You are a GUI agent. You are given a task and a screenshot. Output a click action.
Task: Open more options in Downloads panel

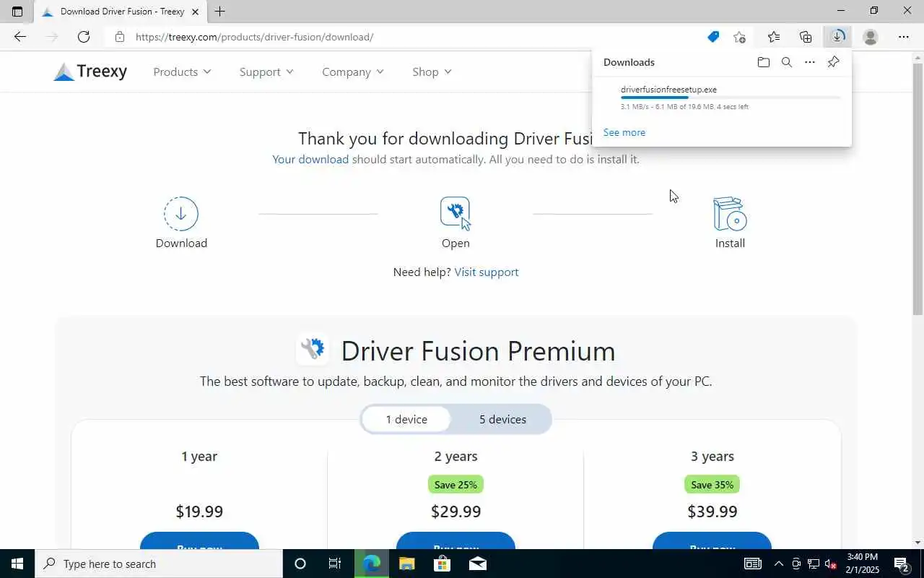tap(810, 62)
